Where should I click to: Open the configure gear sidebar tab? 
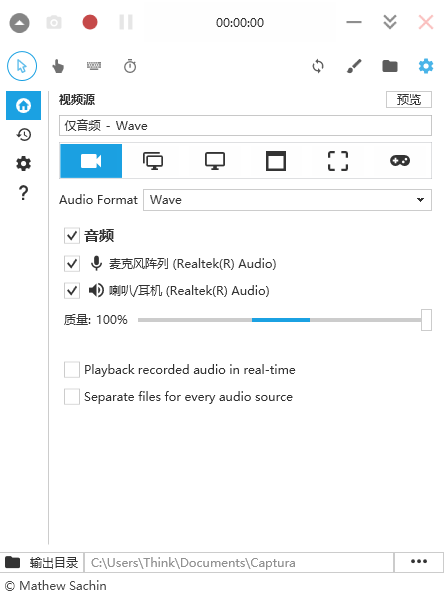click(x=23, y=164)
